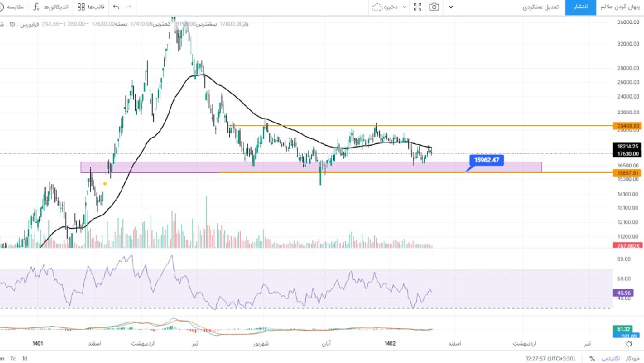Select the 7d date range

[13, 358]
